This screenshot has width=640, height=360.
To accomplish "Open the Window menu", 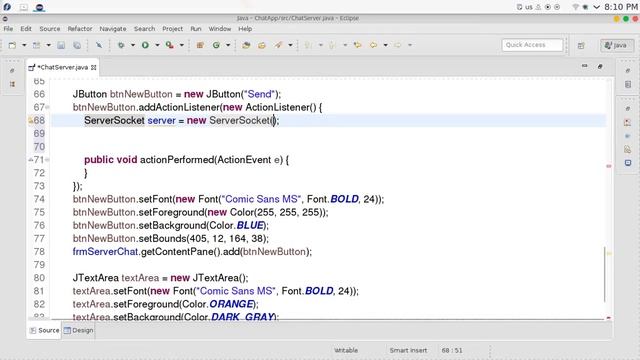I will coord(220,29).
